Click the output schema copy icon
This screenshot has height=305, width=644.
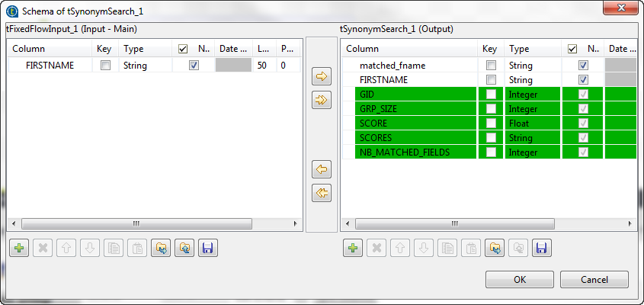pos(447,249)
